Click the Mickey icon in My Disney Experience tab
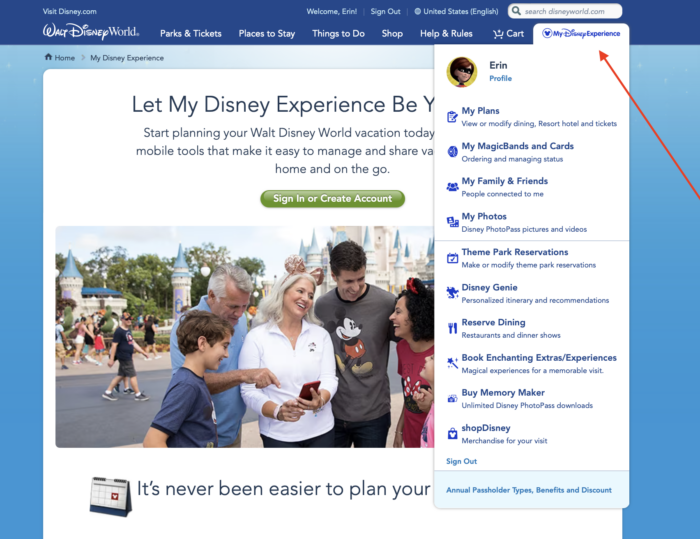The image size is (700, 539). coord(547,33)
